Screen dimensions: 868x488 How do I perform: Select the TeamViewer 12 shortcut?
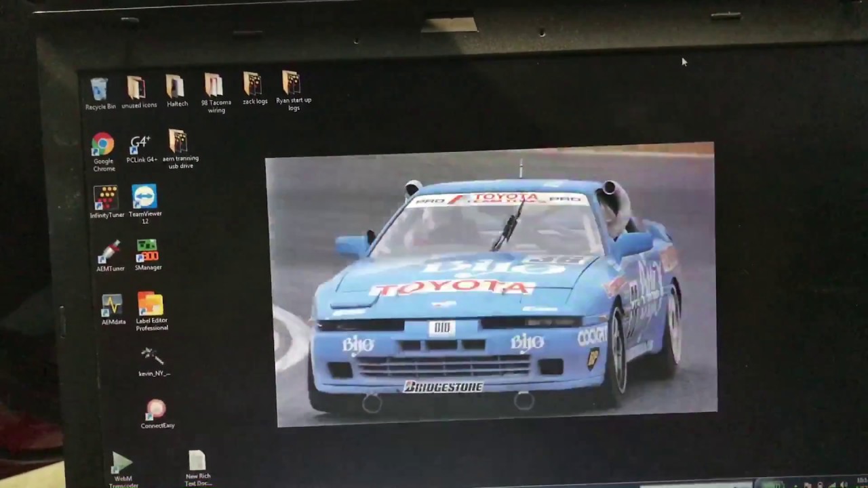144,204
